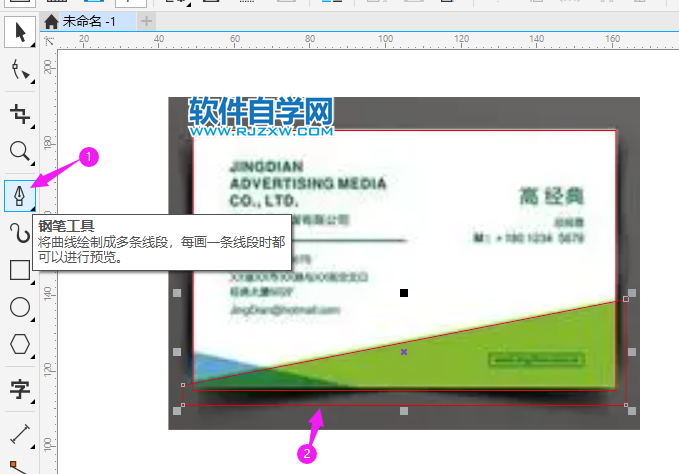Click the purple X center marker

tap(404, 352)
